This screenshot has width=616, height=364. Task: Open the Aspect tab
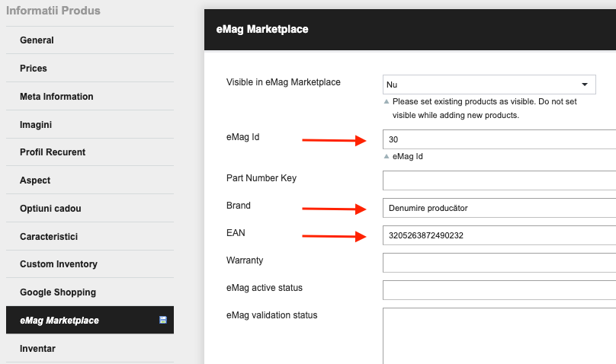click(89, 180)
